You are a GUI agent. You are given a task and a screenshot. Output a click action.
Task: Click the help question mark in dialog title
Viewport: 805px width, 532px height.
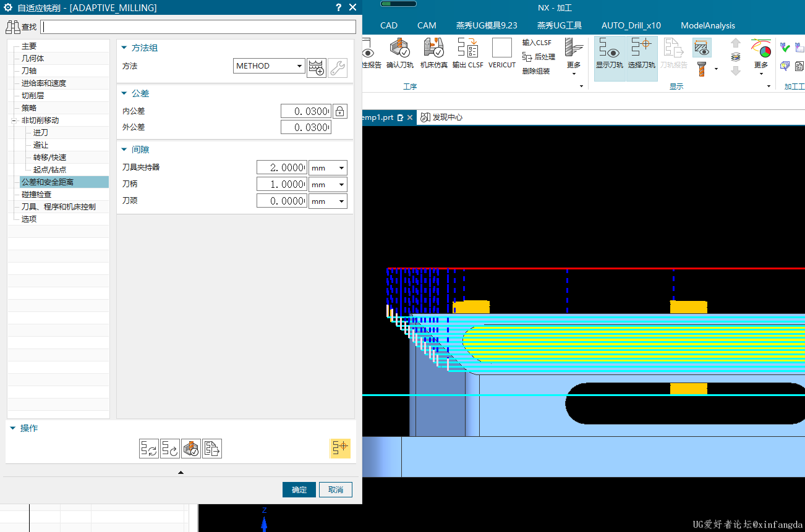[x=339, y=7]
